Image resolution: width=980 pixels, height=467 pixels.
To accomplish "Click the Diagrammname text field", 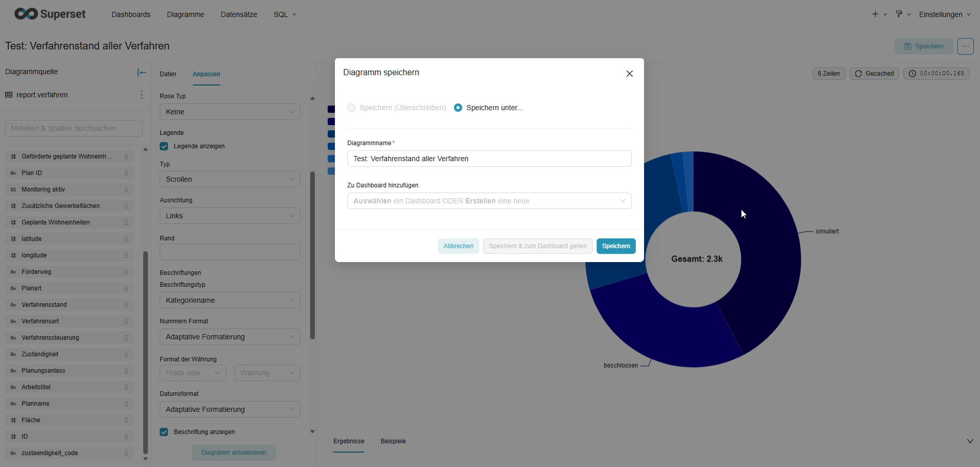I will (x=489, y=159).
